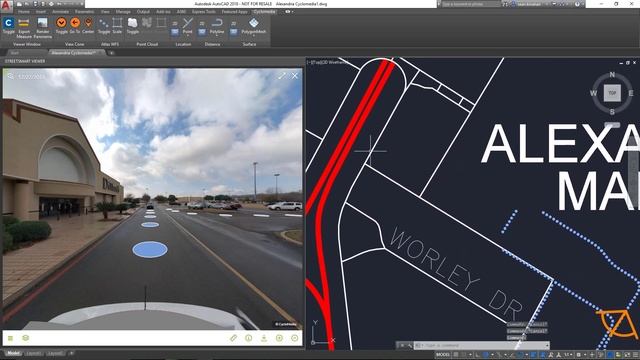The image size is (640, 360).
Task: Select the Distance Polyline tool
Action: pos(217,25)
